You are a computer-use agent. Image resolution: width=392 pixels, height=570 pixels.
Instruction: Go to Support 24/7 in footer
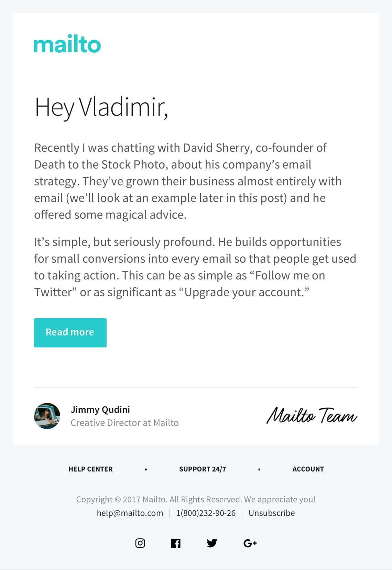coord(203,469)
